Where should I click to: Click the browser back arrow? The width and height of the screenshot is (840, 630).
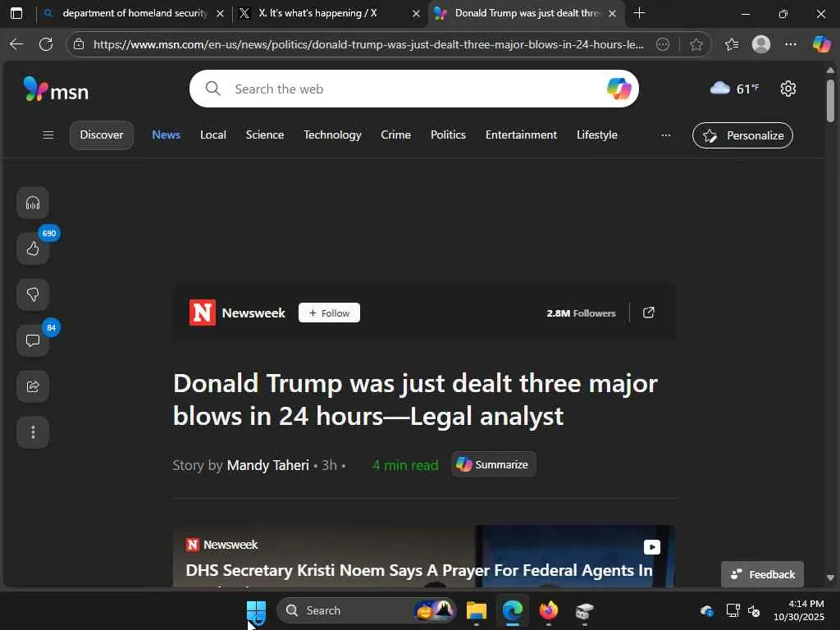(16, 44)
